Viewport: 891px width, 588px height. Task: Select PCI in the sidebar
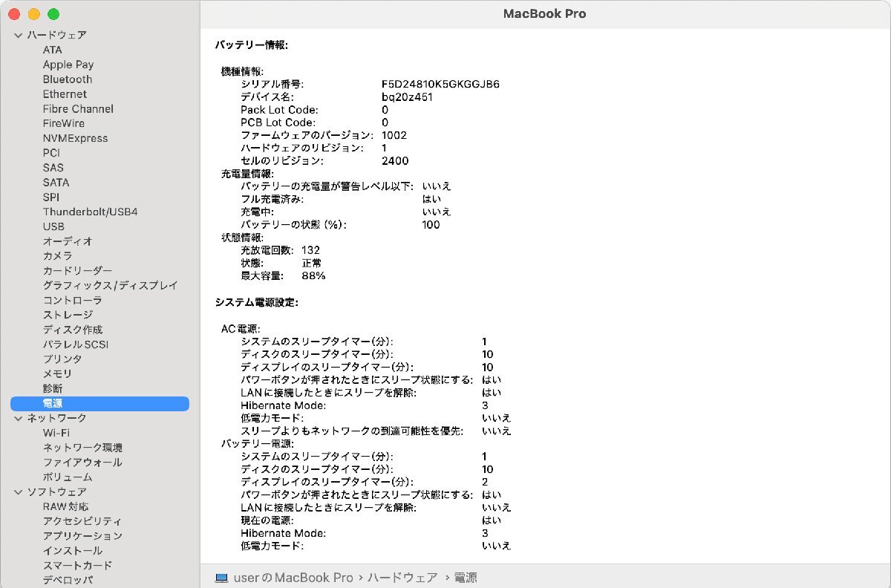tap(51, 153)
